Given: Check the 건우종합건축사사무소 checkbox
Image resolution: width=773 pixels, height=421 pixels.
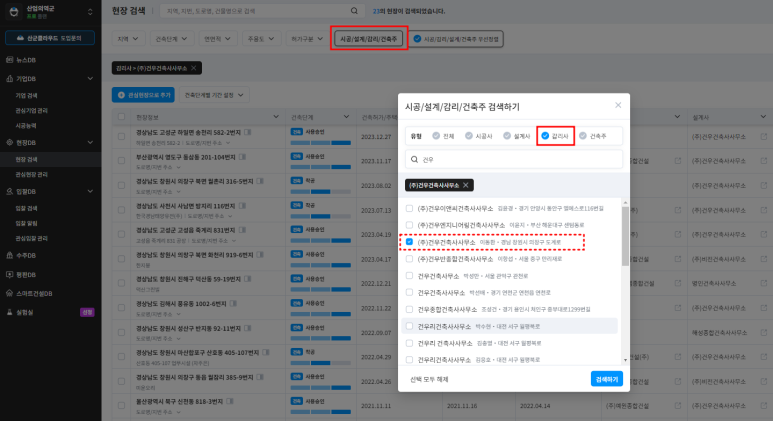Looking at the screenshot, I should [x=409, y=309].
